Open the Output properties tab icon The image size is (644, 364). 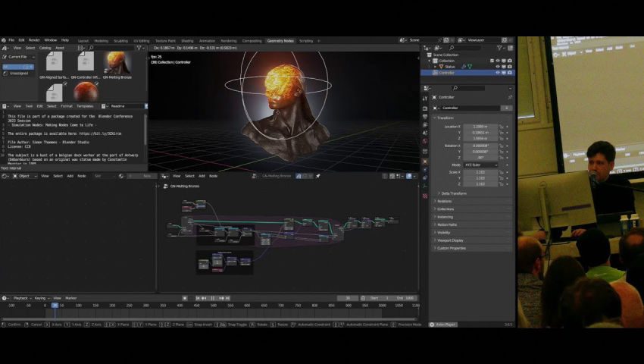[425, 117]
